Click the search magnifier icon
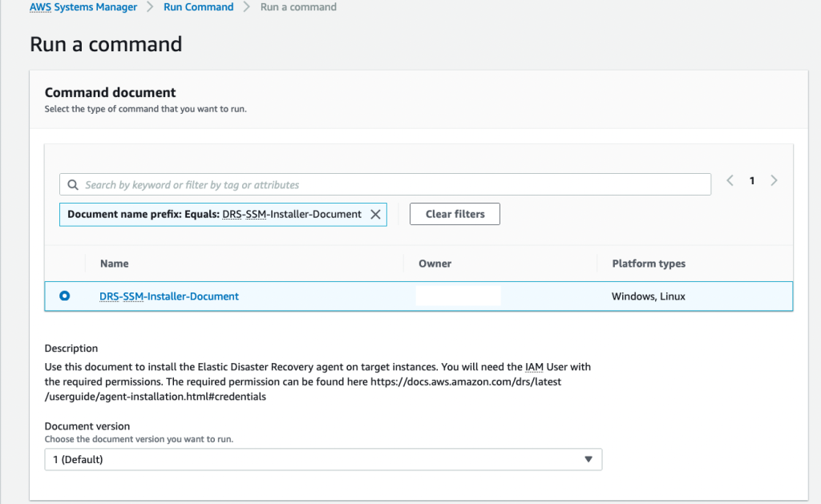The height and width of the screenshot is (504, 821). (x=73, y=184)
